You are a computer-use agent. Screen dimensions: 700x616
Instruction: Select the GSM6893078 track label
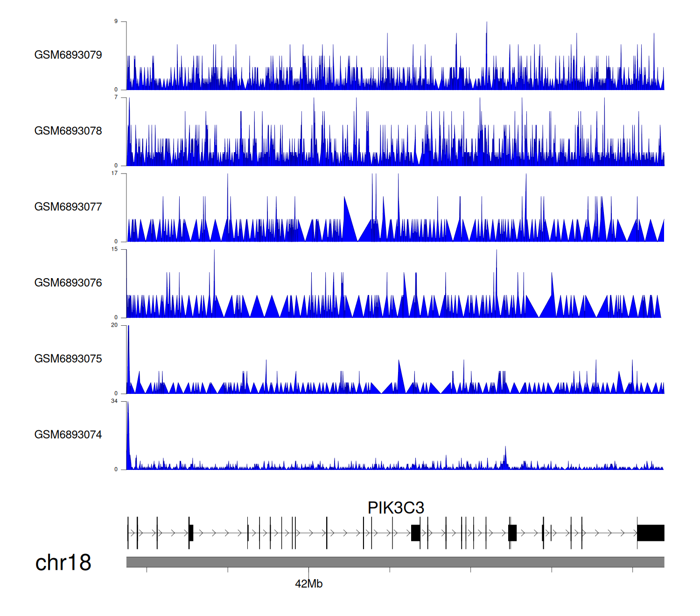(68, 131)
